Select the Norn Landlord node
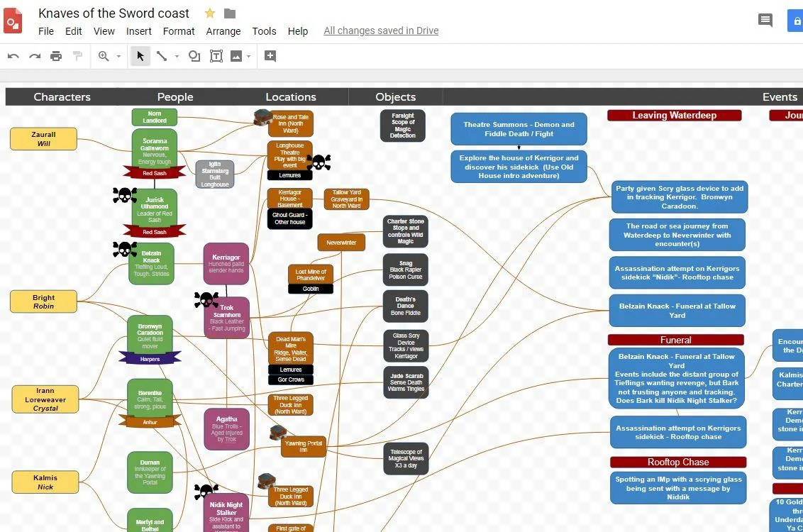Image resolution: width=803 pixels, height=532 pixels. point(155,117)
